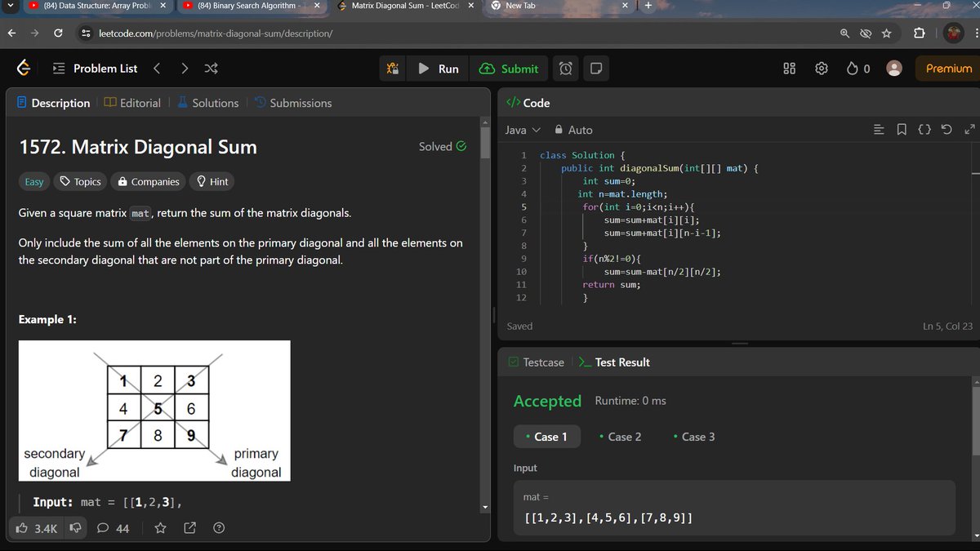Click the browser address bar URL
Viewport: 980px width, 551px height.
(214, 33)
